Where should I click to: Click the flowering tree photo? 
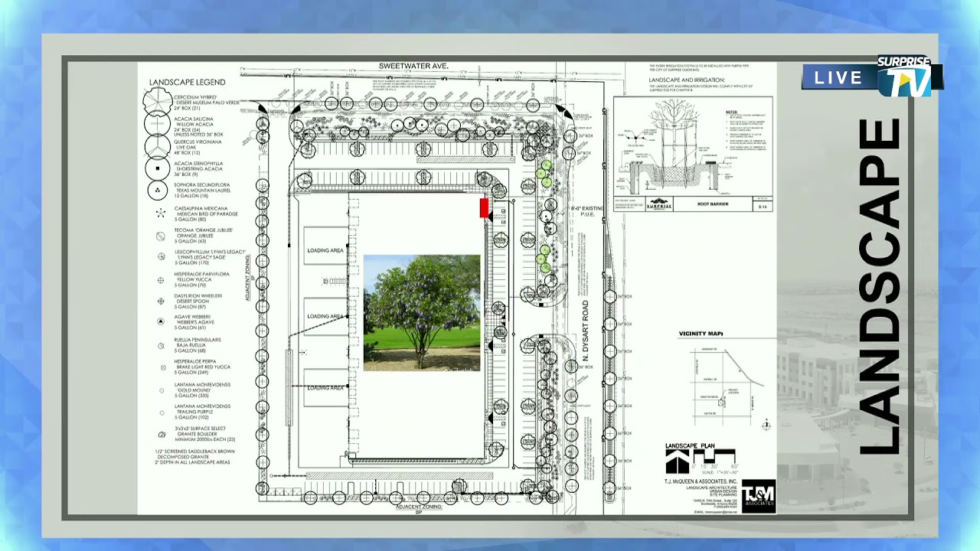pyautogui.click(x=422, y=313)
